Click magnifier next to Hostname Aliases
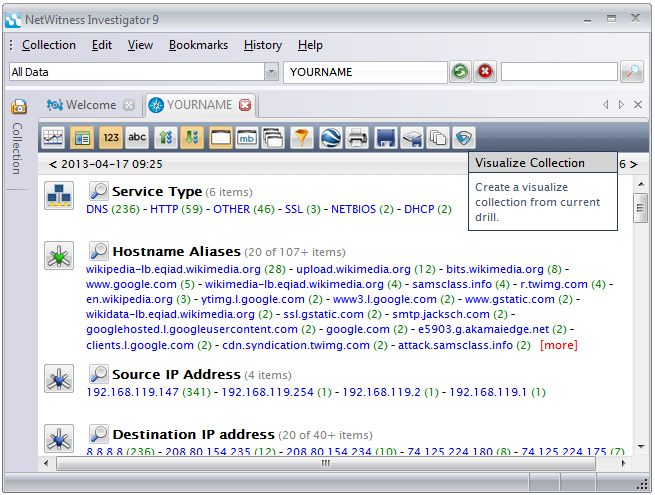 pyautogui.click(x=99, y=251)
